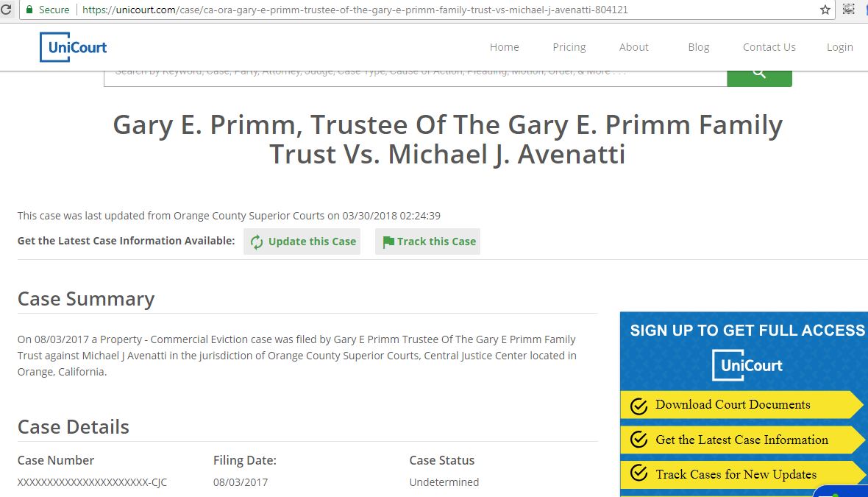Image resolution: width=868 pixels, height=497 pixels.
Task: Open Contact Us page
Action: click(769, 47)
